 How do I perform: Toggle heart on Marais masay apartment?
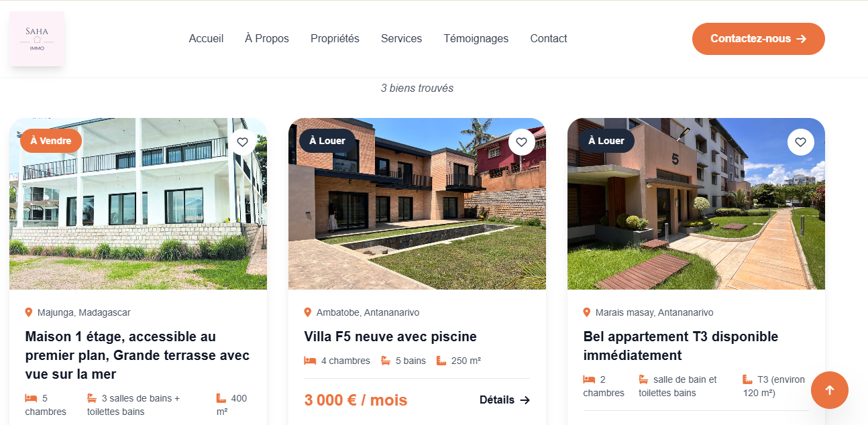pos(800,142)
